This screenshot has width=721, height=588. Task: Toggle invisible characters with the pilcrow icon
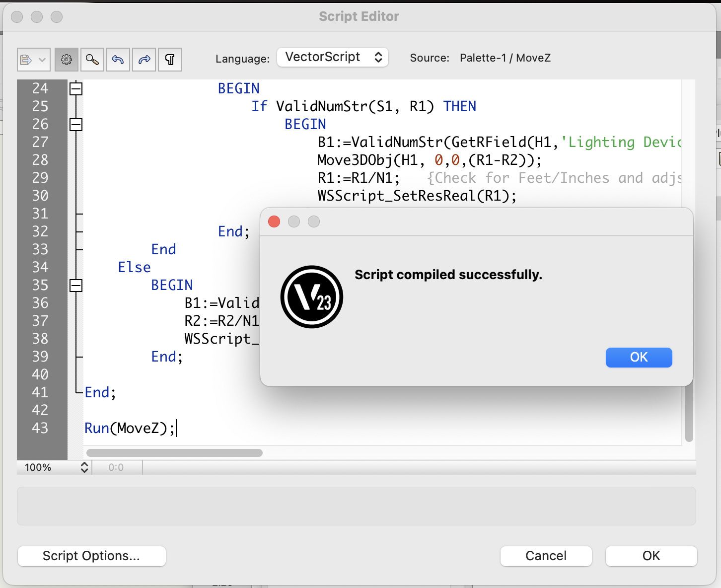pyautogui.click(x=170, y=60)
